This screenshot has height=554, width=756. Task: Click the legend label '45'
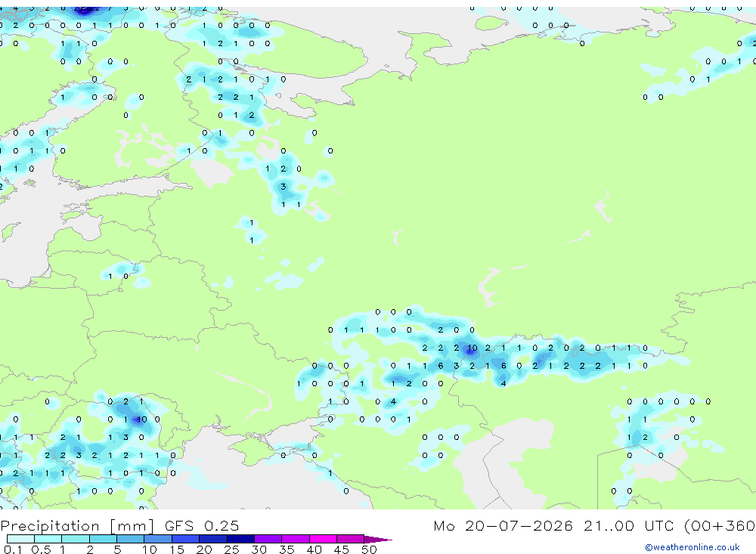(x=342, y=549)
